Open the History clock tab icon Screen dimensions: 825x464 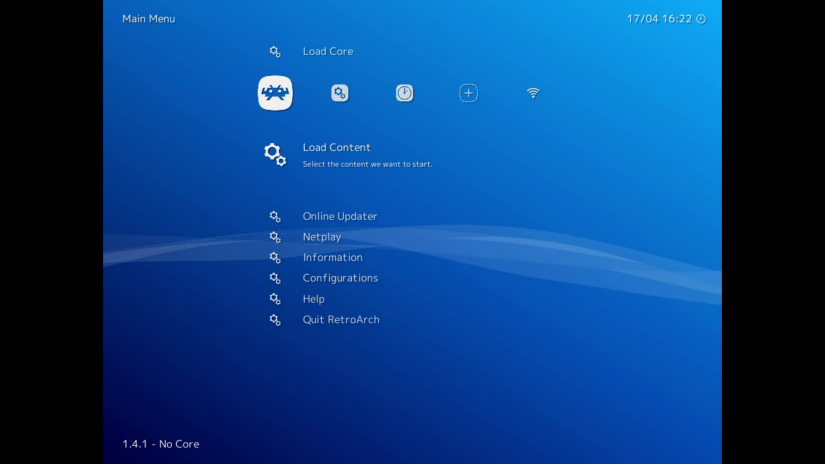click(405, 93)
